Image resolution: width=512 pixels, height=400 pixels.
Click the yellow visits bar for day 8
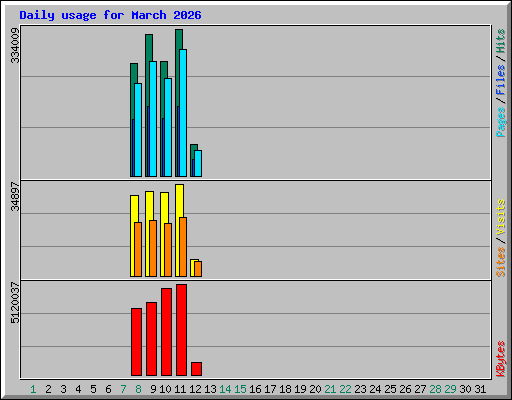click(134, 208)
